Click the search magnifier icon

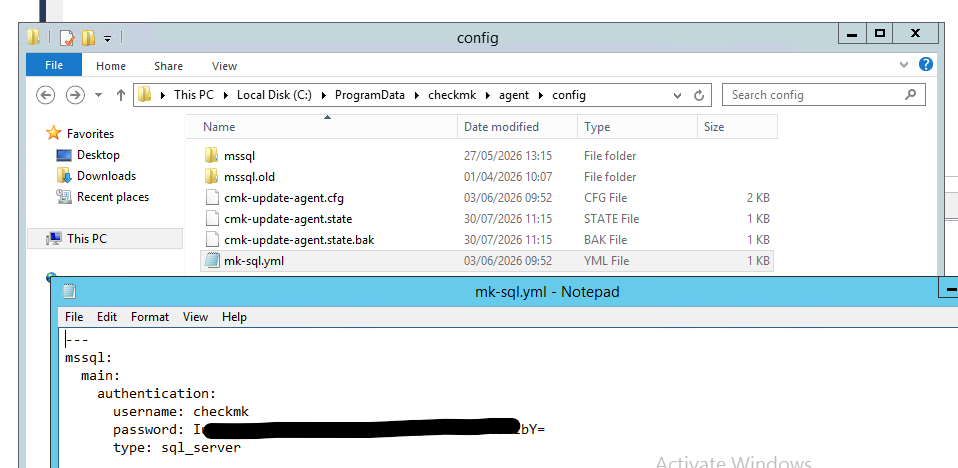pyautogui.click(x=910, y=95)
